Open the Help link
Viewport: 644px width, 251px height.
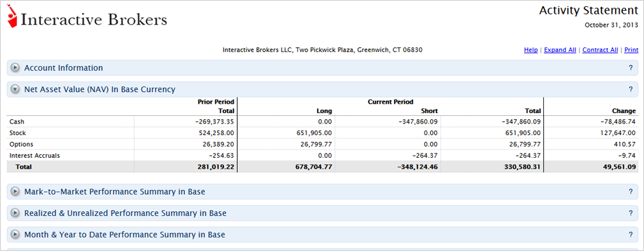(x=531, y=50)
